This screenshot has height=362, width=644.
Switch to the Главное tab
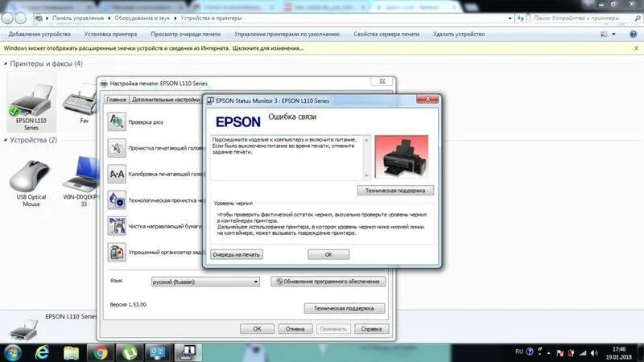coord(116,99)
